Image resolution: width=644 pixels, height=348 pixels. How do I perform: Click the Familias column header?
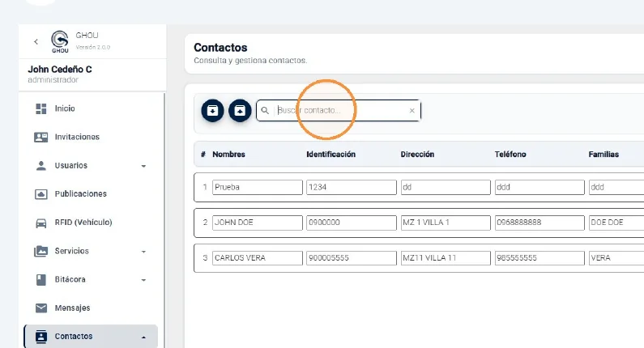[603, 155]
